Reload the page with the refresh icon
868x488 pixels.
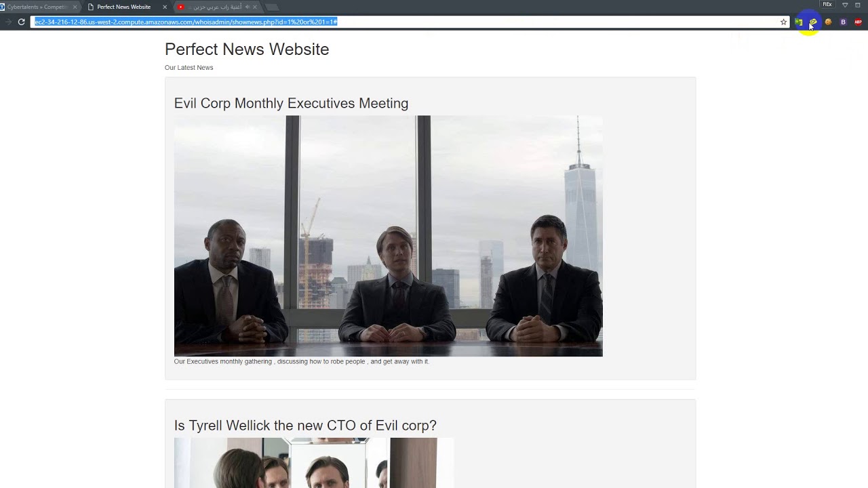point(22,22)
